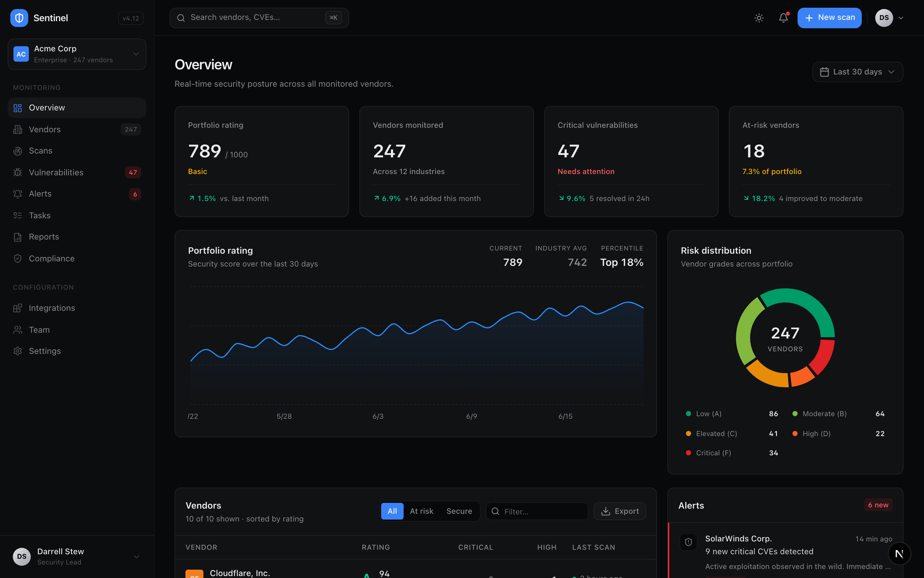This screenshot has height=578, width=924.
Task: Expand the Acme Corp workspace switcher chevron
Action: pyautogui.click(x=136, y=54)
